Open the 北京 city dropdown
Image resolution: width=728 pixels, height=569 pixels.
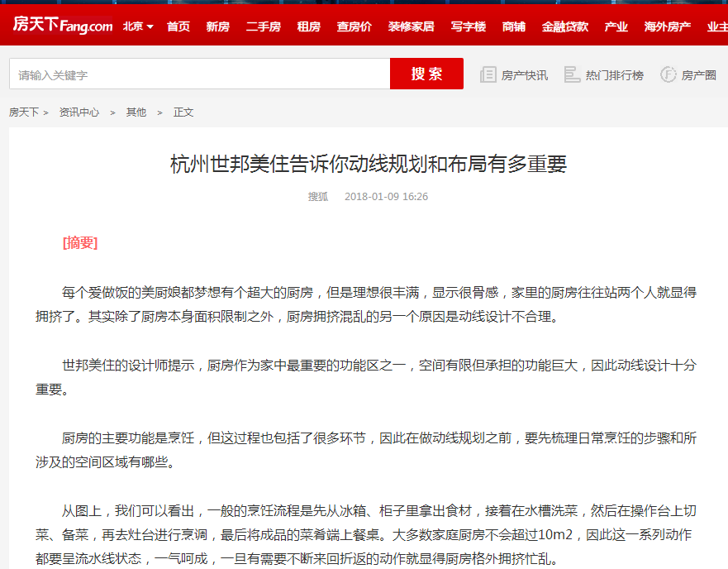pos(138,26)
